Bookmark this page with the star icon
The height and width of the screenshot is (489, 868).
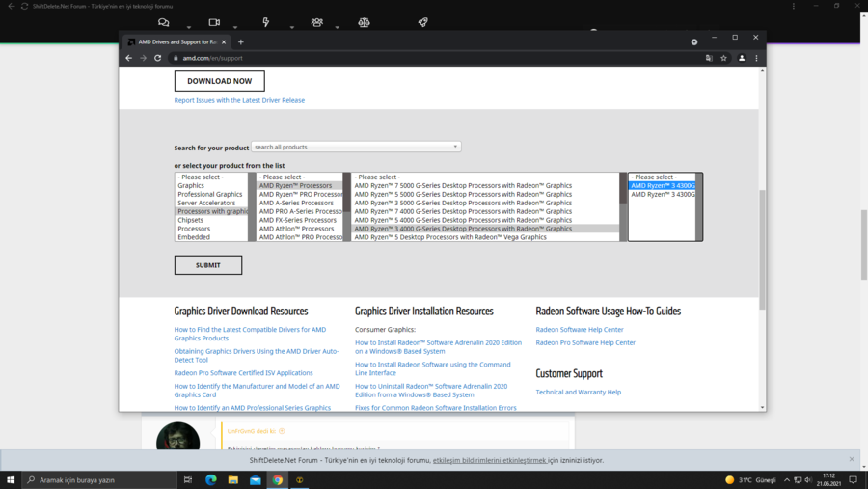click(724, 58)
